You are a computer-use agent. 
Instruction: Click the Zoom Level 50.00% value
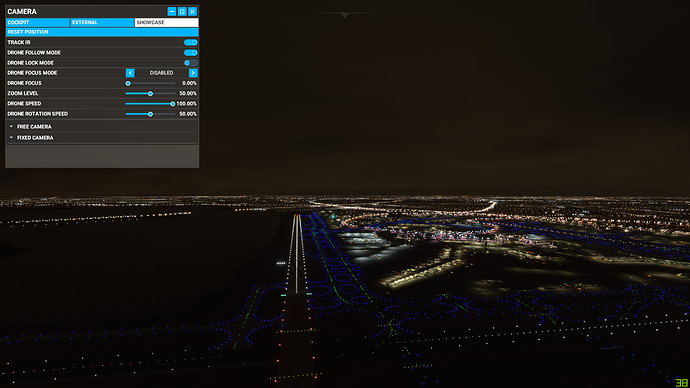(188, 94)
